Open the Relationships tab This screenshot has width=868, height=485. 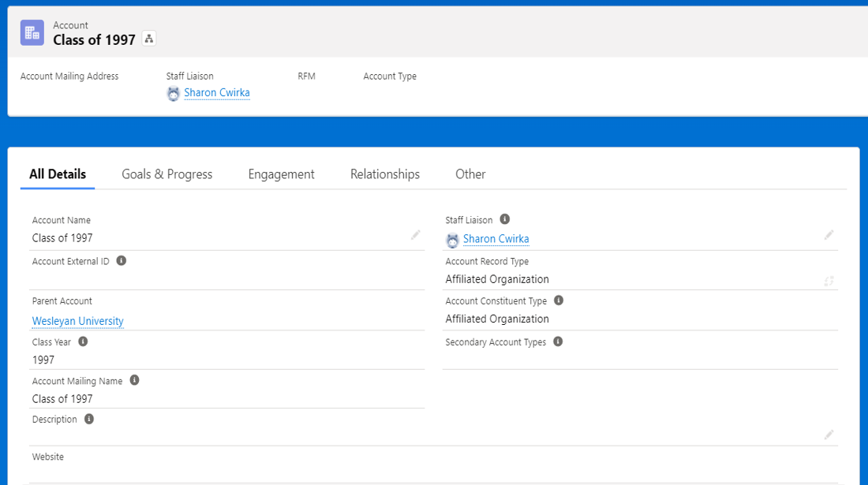[x=385, y=174]
